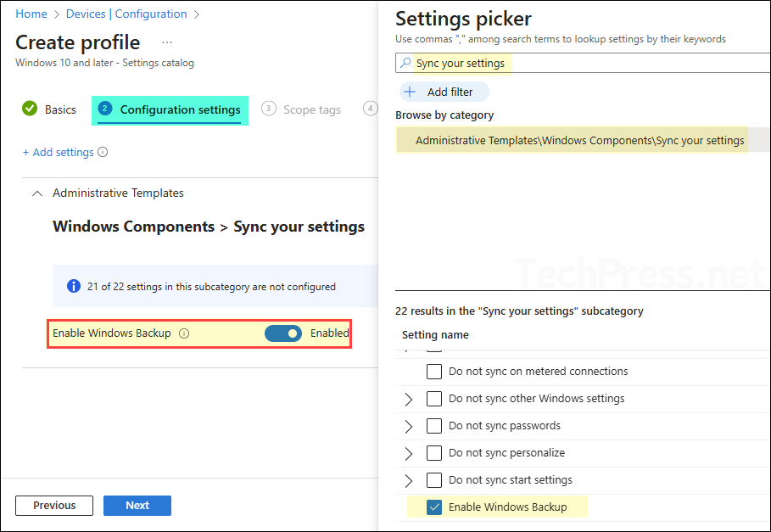Click the green Basics checkmark icon
The height and width of the screenshot is (532, 771).
click(x=30, y=109)
